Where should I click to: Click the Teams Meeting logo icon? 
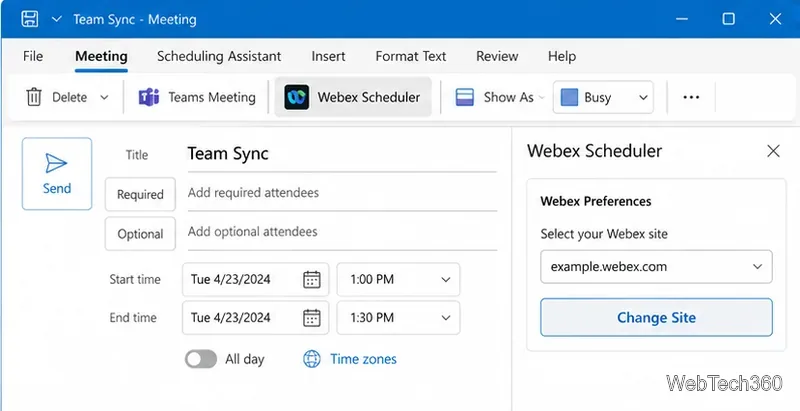pos(149,97)
